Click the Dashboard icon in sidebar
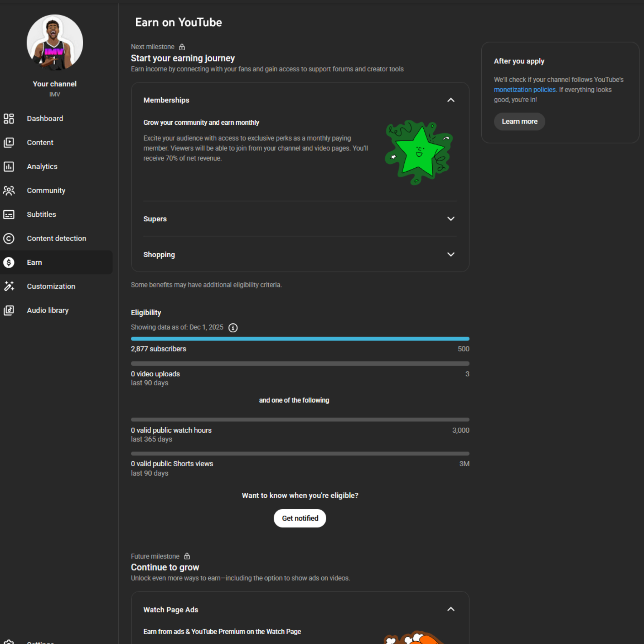 [x=9, y=118]
